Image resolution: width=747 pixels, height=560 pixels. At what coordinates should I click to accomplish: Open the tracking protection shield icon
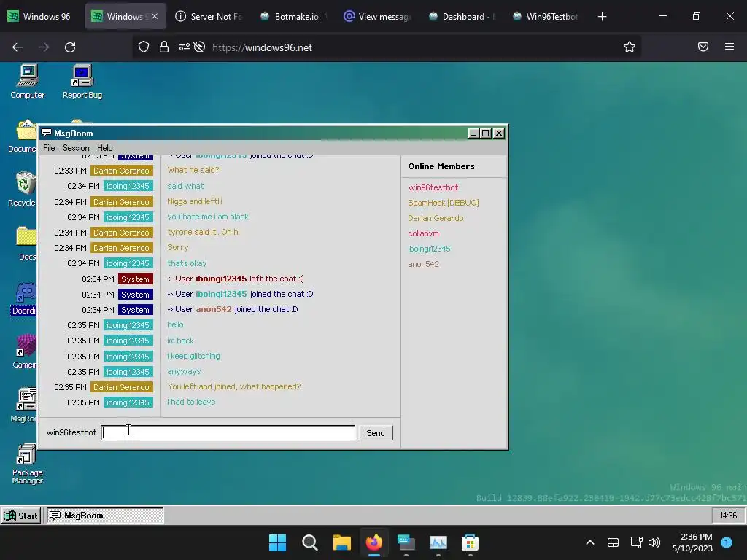(x=144, y=47)
